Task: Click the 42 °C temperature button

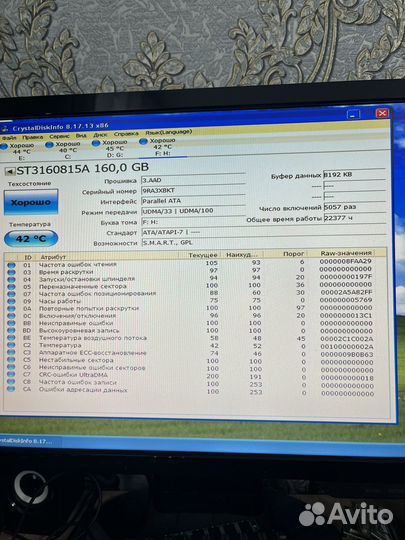Action: (x=31, y=239)
